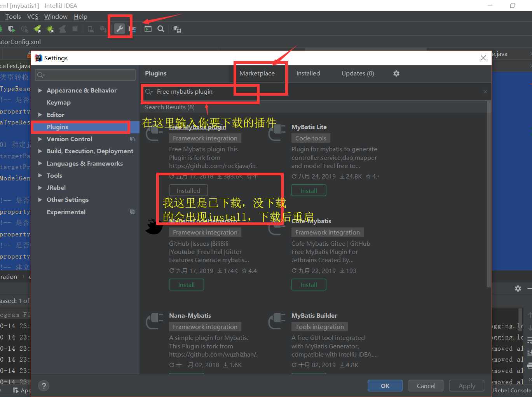The height and width of the screenshot is (397, 532).
Task: Click Experimental project-level icon
Action: click(132, 212)
